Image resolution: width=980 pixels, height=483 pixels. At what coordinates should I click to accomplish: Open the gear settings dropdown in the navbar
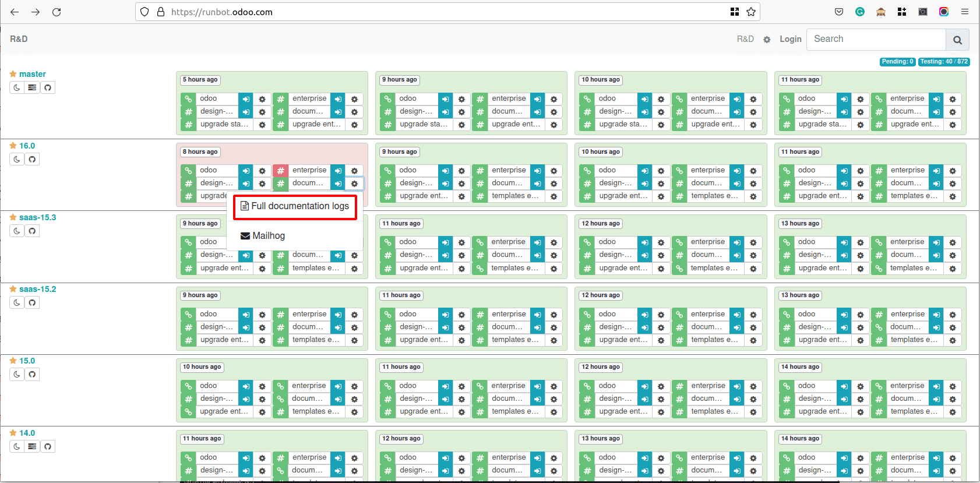click(x=767, y=40)
